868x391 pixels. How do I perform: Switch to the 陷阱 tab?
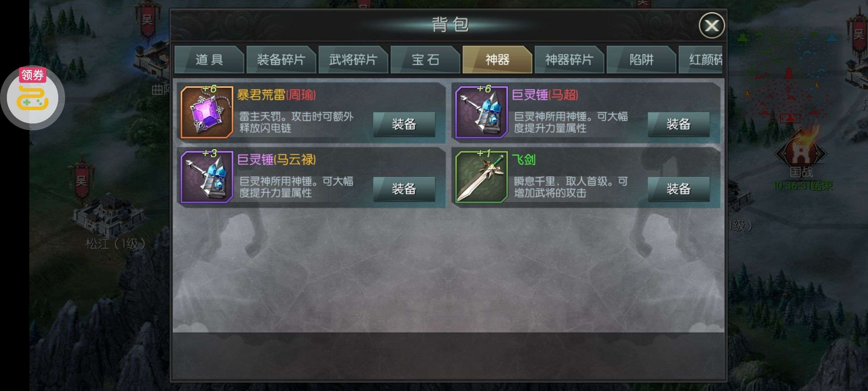(x=641, y=60)
